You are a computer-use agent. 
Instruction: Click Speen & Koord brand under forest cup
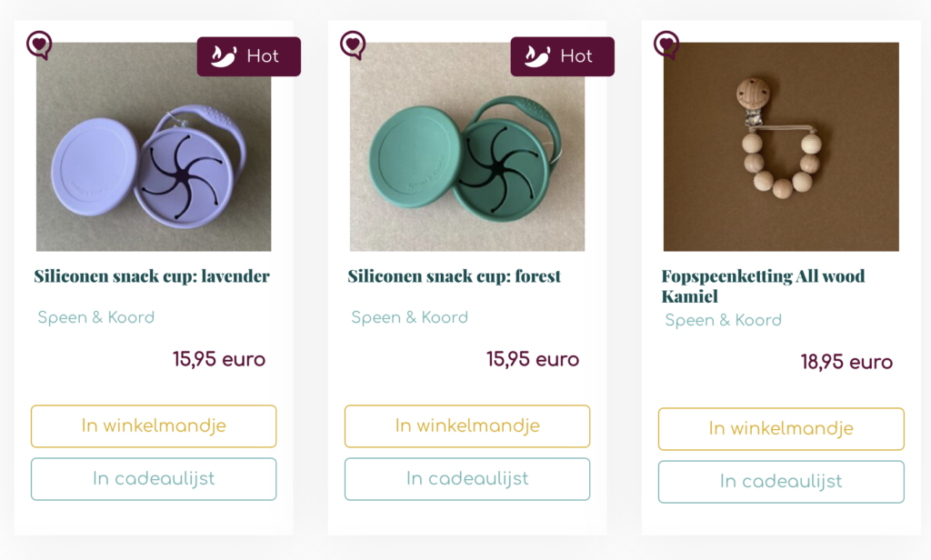point(410,317)
